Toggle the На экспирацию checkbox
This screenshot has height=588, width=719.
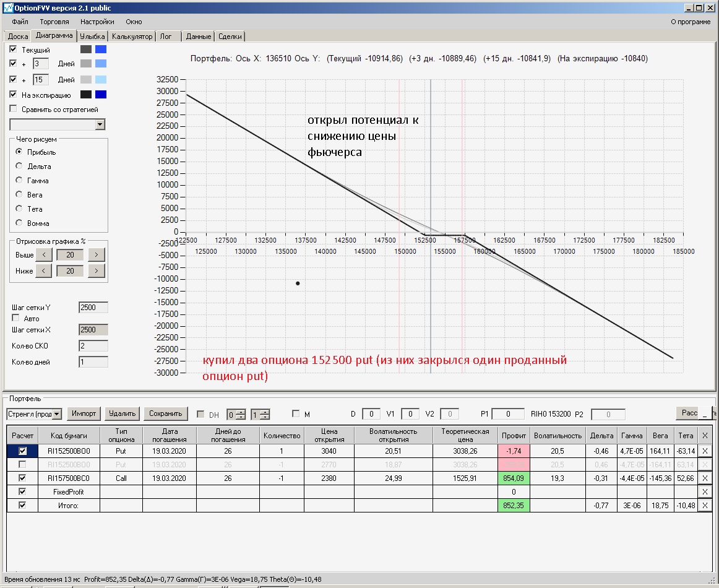click(13, 94)
